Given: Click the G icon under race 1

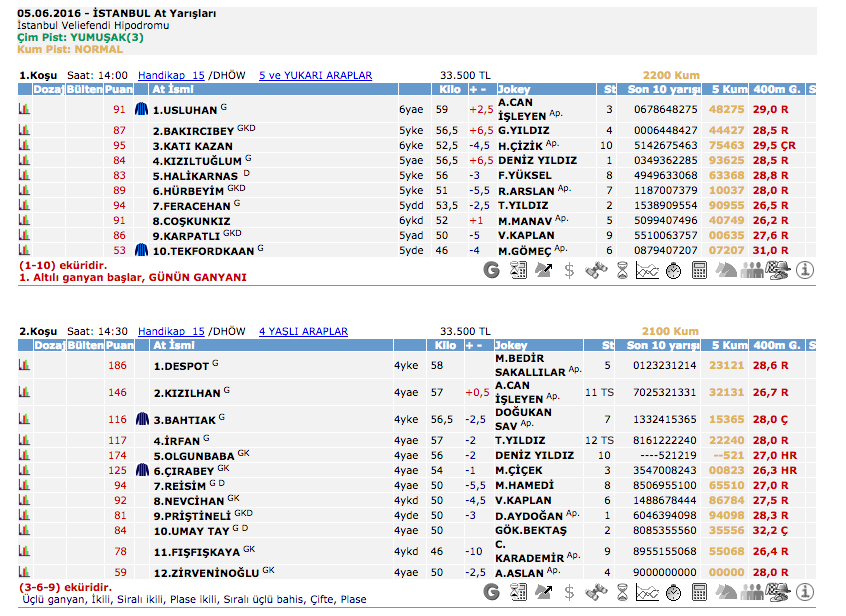Looking at the screenshot, I should [x=491, y=269].
